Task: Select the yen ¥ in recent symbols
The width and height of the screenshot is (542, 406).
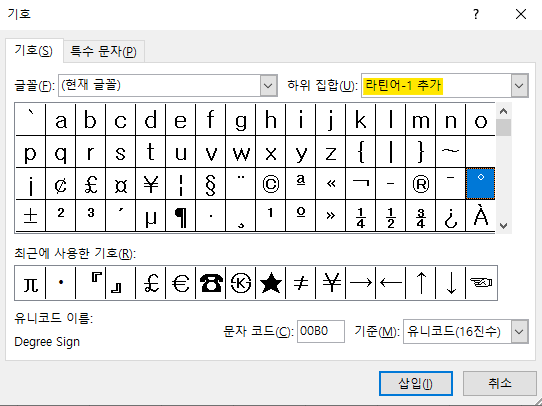Action: click(330, 283)
